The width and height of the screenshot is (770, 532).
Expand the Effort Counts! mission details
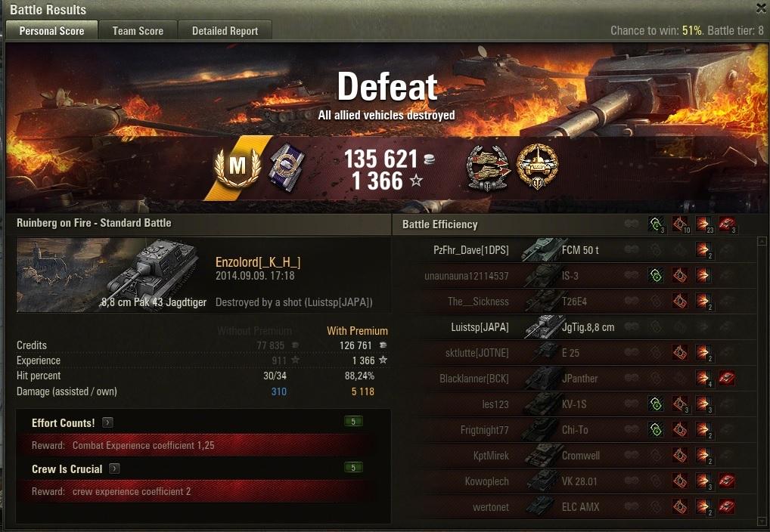[107, 422]
